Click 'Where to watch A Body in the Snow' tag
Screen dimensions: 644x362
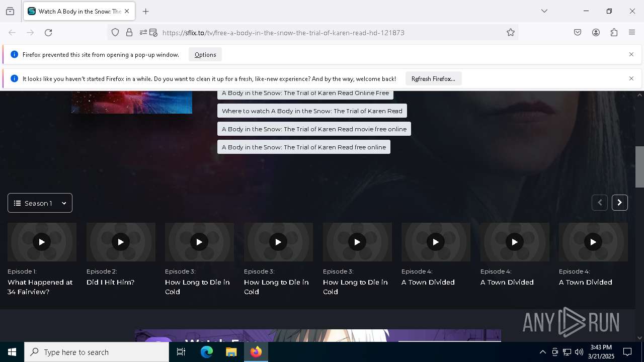(x=312, y=111)
